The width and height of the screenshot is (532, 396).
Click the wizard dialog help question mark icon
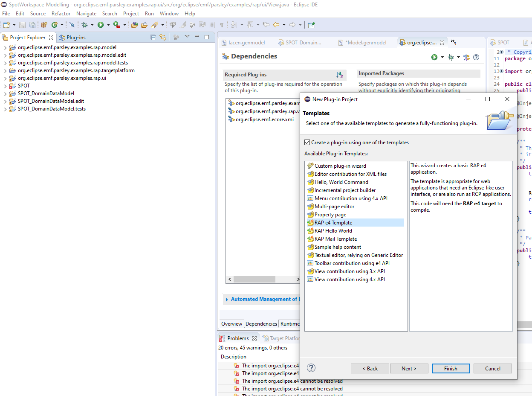311,368
